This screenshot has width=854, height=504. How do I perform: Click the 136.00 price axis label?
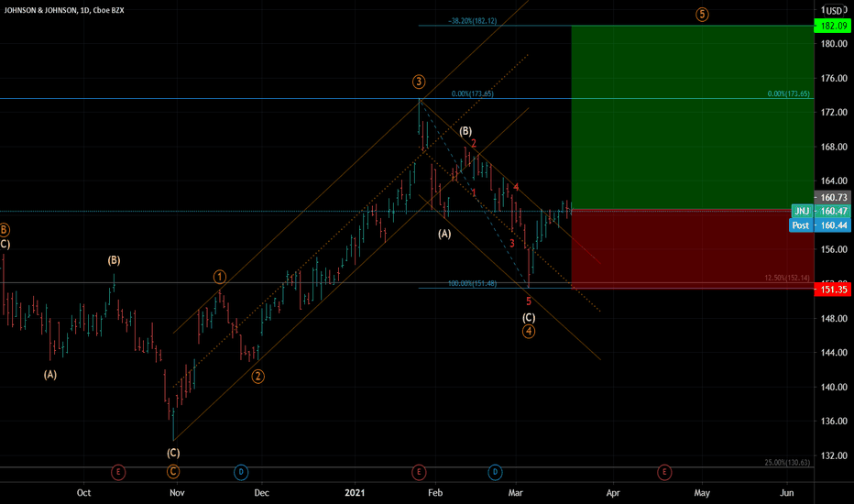click(x=834, y=422)
